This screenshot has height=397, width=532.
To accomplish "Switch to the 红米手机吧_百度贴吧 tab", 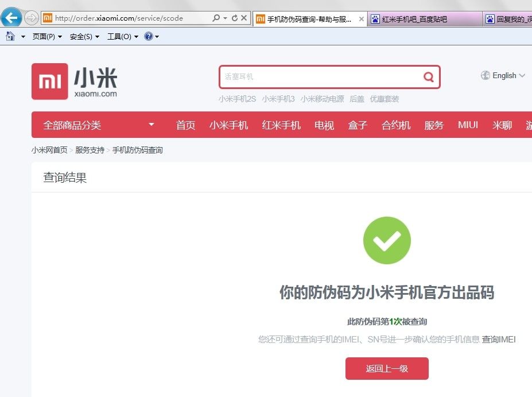I will [424, 19].
